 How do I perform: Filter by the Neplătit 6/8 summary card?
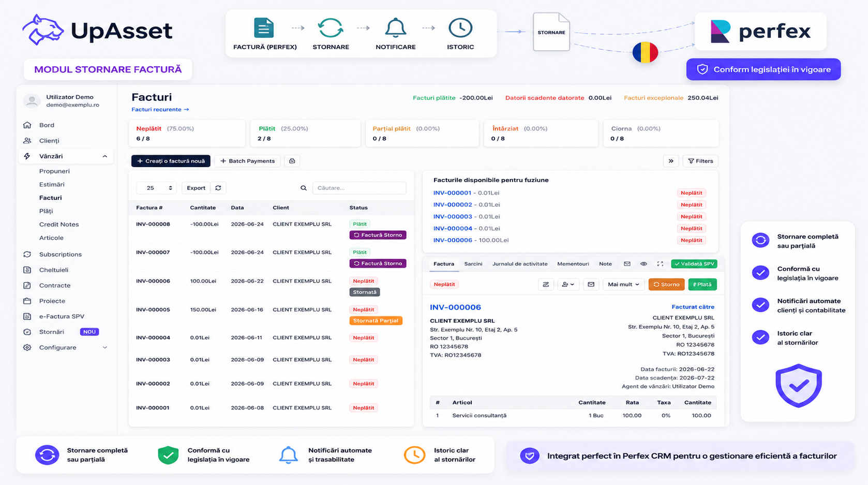coord(187,134)
